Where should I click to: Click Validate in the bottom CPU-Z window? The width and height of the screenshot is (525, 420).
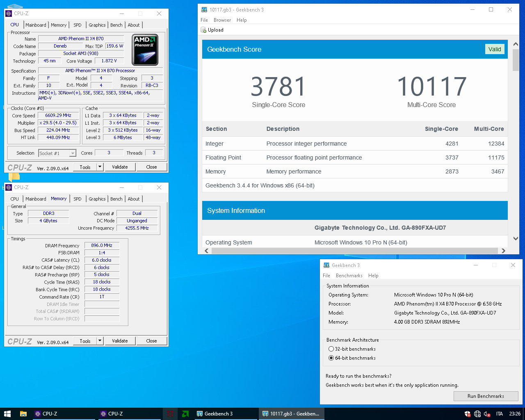pyautogui.click(x=120, y=341)
